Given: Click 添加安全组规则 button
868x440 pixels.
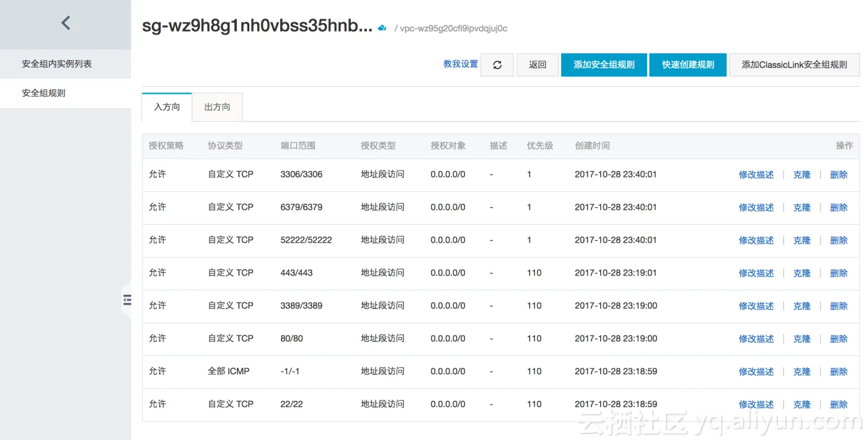Looking at the screenshot, I should coord(604,65).
